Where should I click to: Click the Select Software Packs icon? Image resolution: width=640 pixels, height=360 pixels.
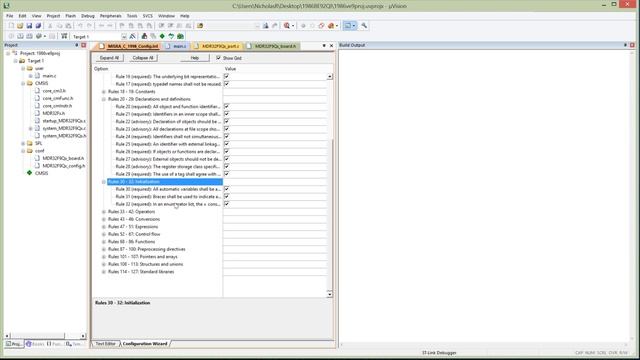tap(171, 36)
